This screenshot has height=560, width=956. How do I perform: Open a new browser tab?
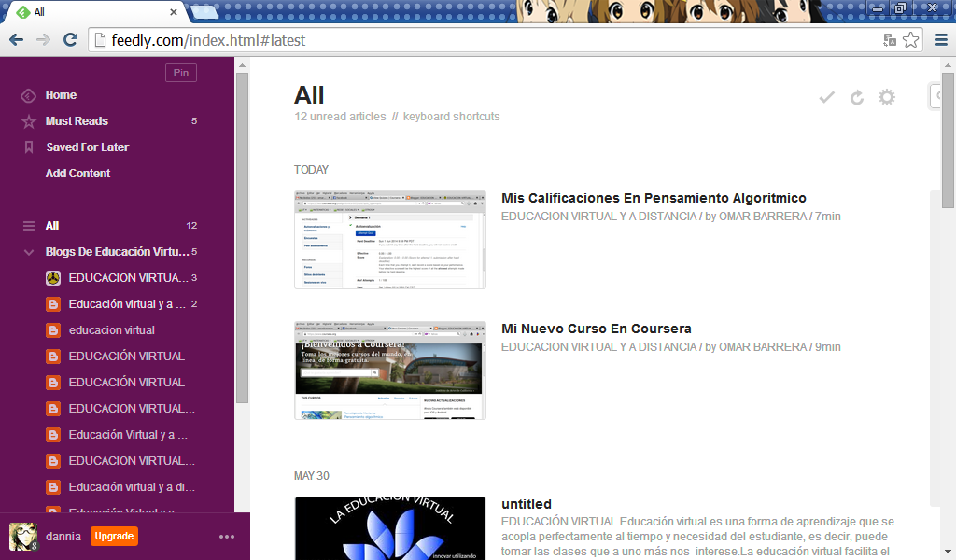pos(204,11)
